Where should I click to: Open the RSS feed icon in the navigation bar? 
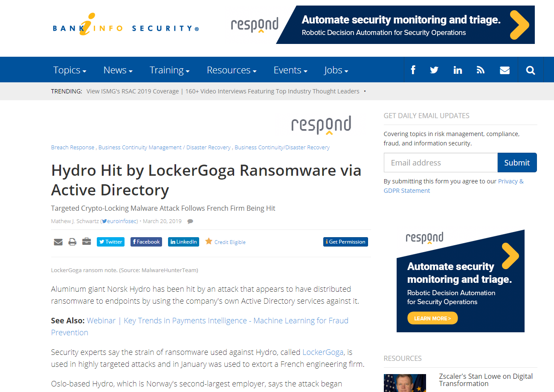tap(481, 70)
